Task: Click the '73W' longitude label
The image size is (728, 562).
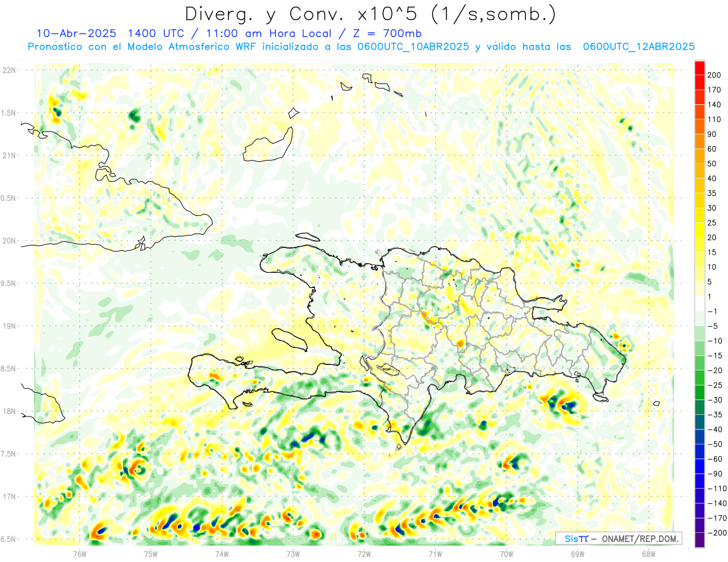Action: pyautogui.click(x=293, y=554)
